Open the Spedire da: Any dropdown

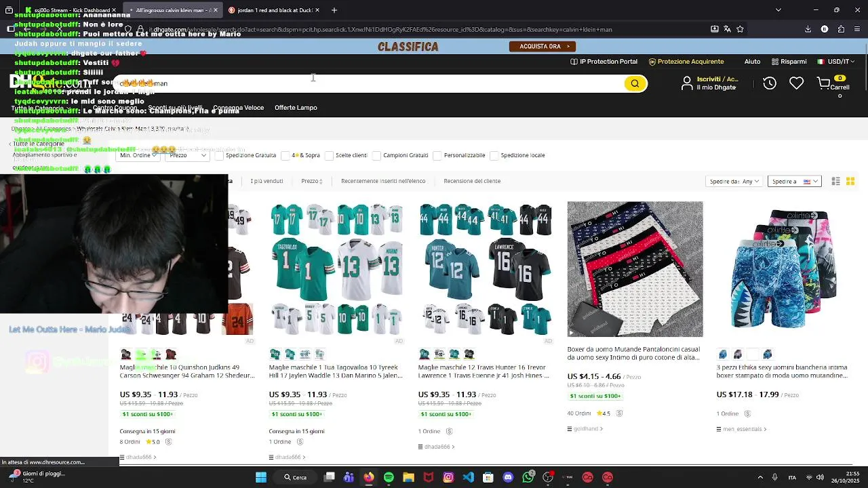click(734, 181)
